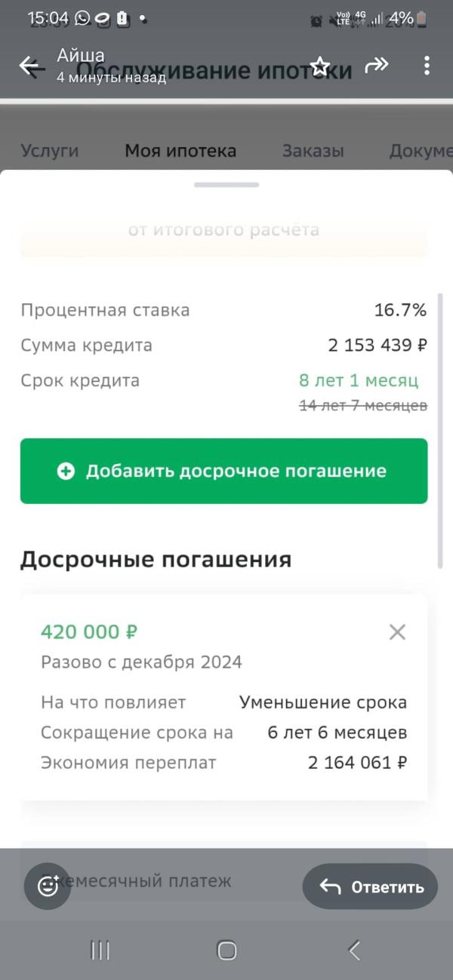The image size is (453, 980).
Task: Tap the sender name Айша
Action: 81,55
